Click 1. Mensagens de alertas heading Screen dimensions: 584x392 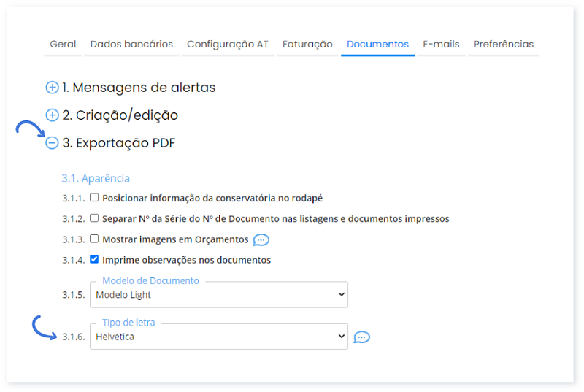click(x=139, y=88)
